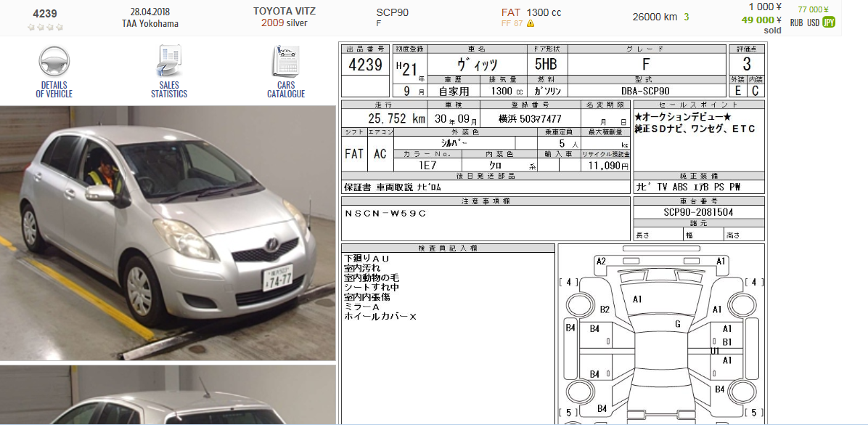Click NSCN-W59C note on auction sheet
Screen dimensions: 868x425
pos(386,214)
